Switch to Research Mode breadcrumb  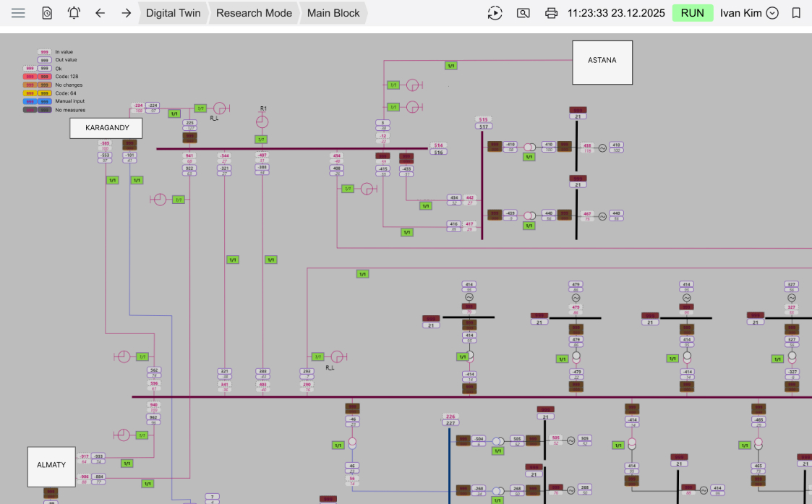(254, 13)
